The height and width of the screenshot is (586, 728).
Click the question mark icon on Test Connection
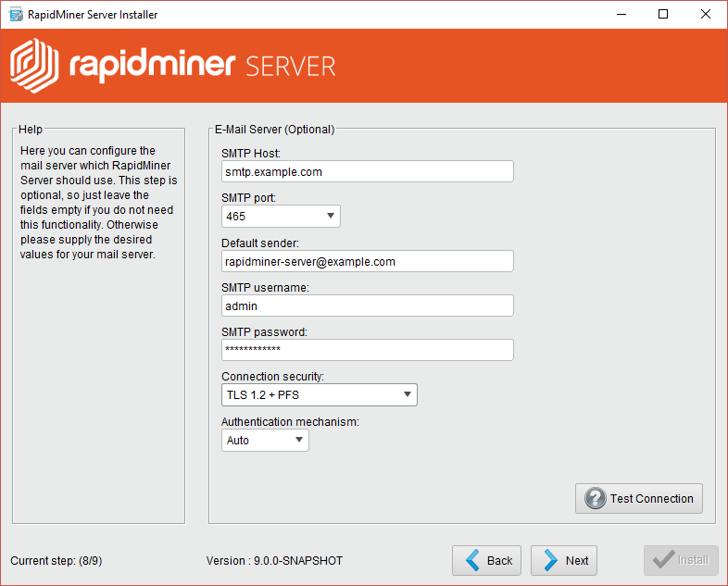[595, 499]
